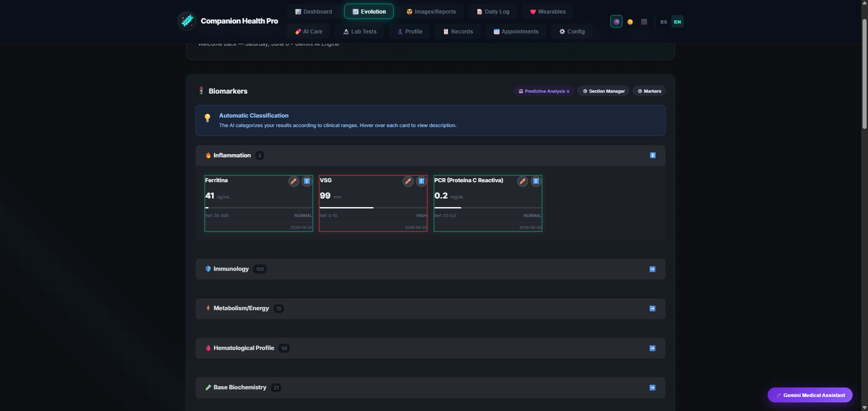Expand the Base Biochemistry section

click(652, 387)
